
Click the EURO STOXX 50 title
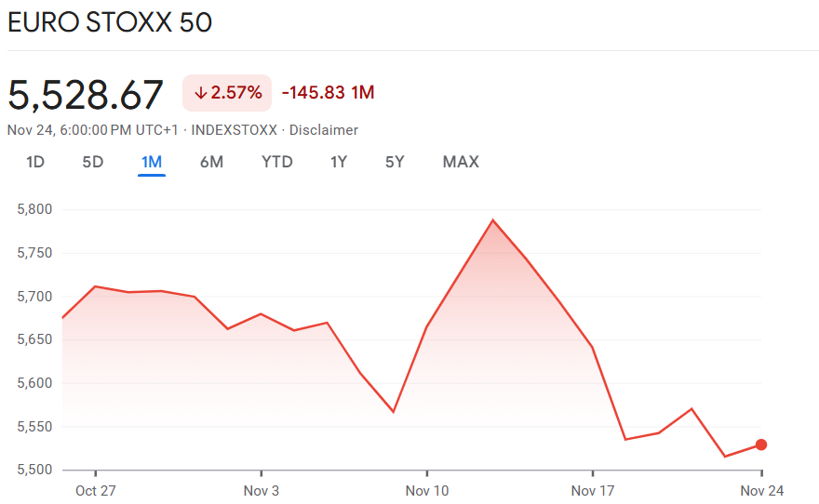(110, 22)
